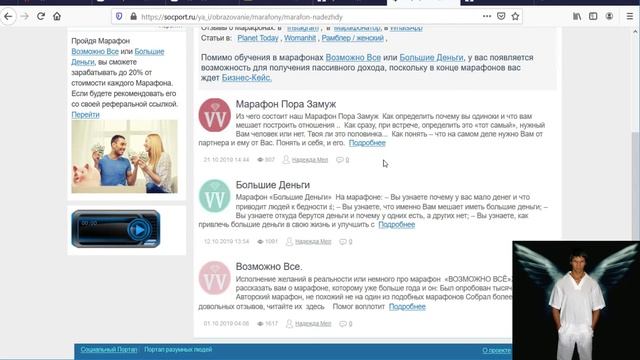The image size is (640, 360).
Task: Click pink avatar of Возможно Все article
Action: pos(215,278)
